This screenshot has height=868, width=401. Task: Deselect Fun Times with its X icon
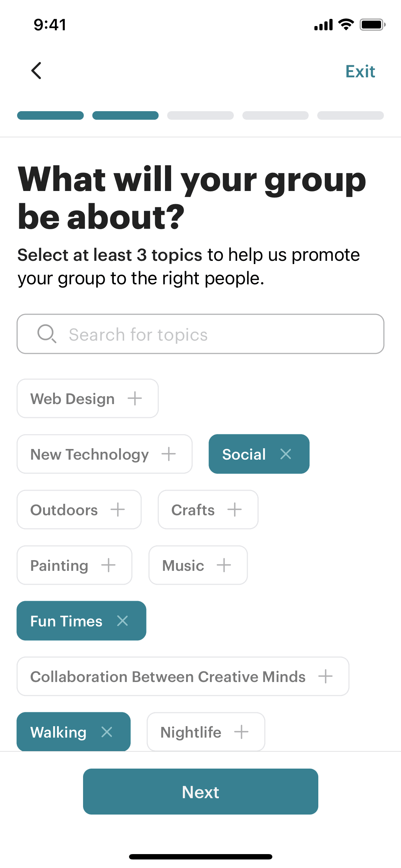[x=122, y=621]
